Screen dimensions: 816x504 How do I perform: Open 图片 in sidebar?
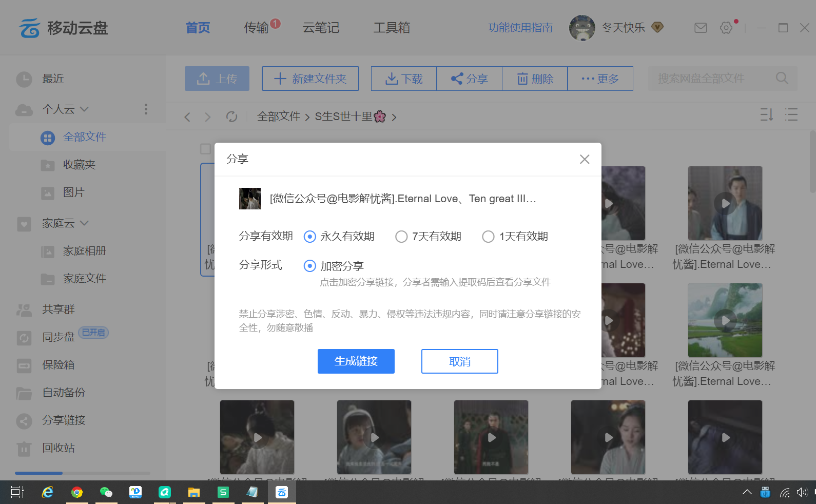click(73, 192)
